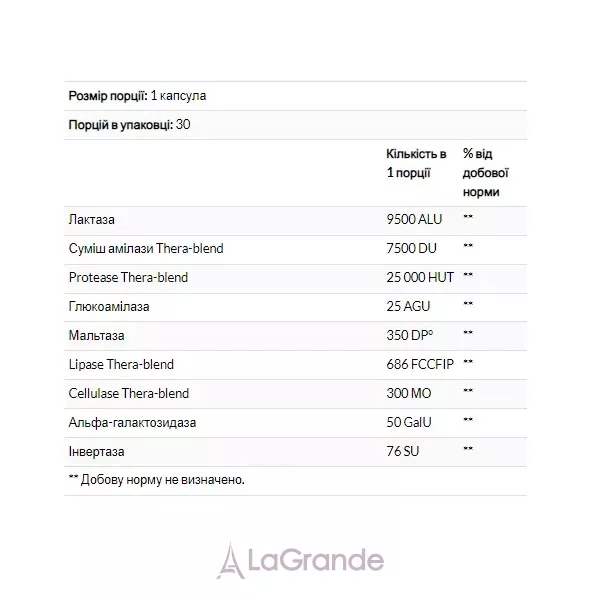Click the 25 000 HUT value
600x600 pixels.
point(420,277)
